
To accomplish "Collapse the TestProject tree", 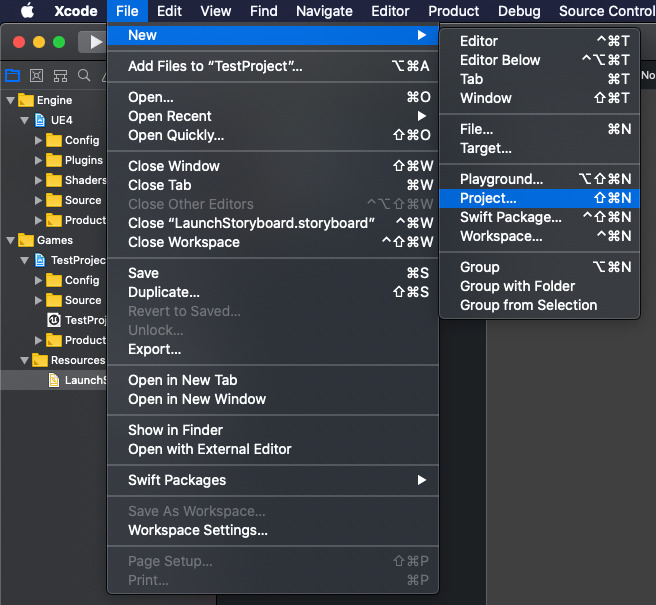I will click(24, 261).
